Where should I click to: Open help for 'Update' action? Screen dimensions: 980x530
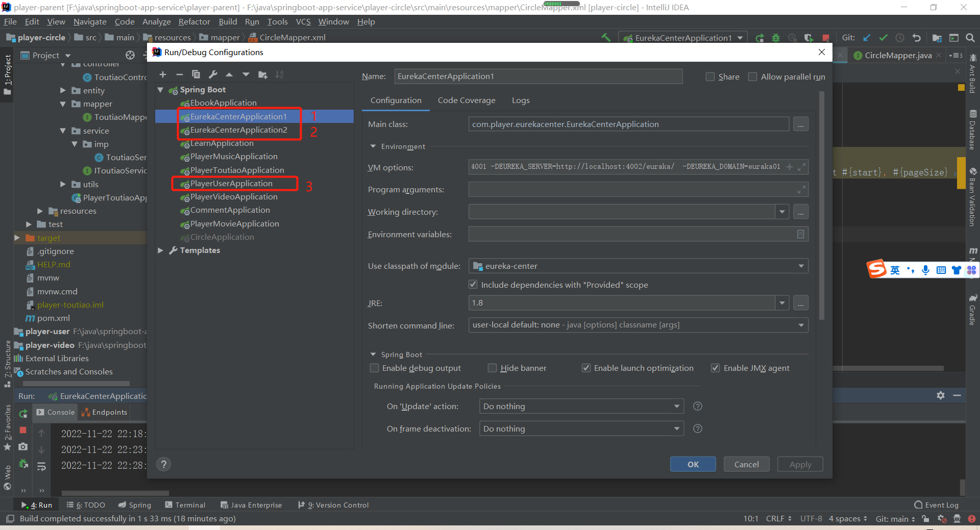point(698,406)
